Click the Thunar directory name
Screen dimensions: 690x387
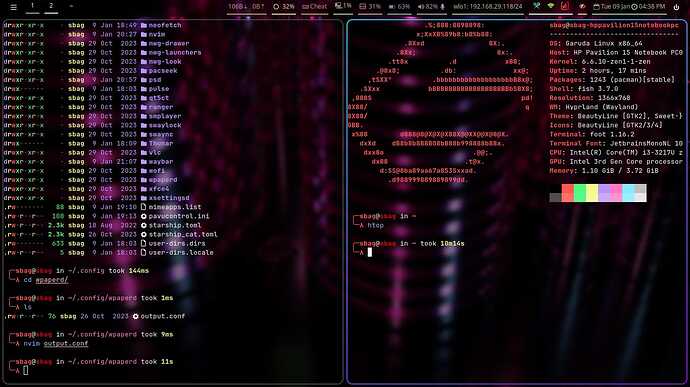(x=161, y=144)
